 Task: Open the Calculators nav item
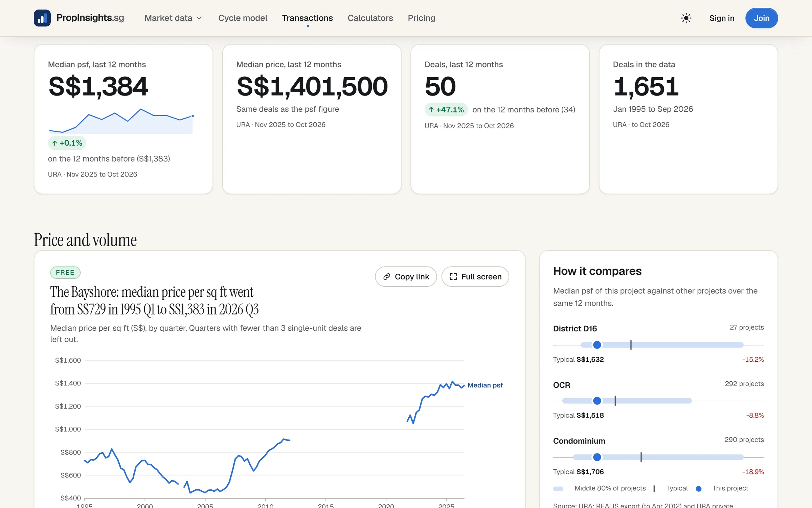pos(370,18)
